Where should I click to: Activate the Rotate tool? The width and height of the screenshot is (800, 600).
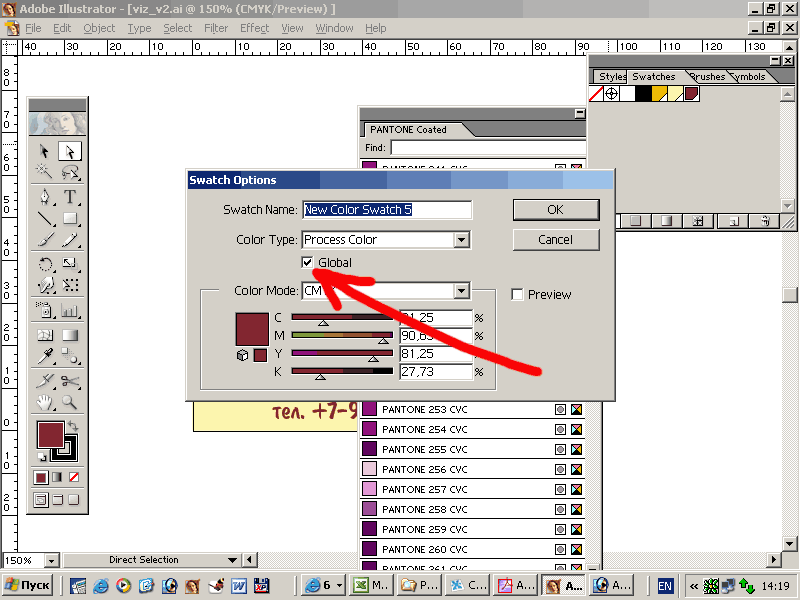click(x=44, y=264)
